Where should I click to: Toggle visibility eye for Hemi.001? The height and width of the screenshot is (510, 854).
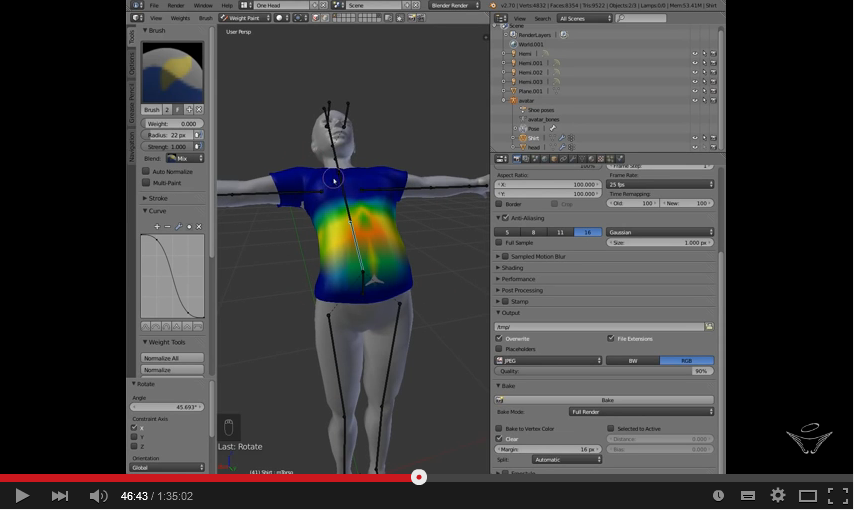pyautogui.click(x=695, y=63)
